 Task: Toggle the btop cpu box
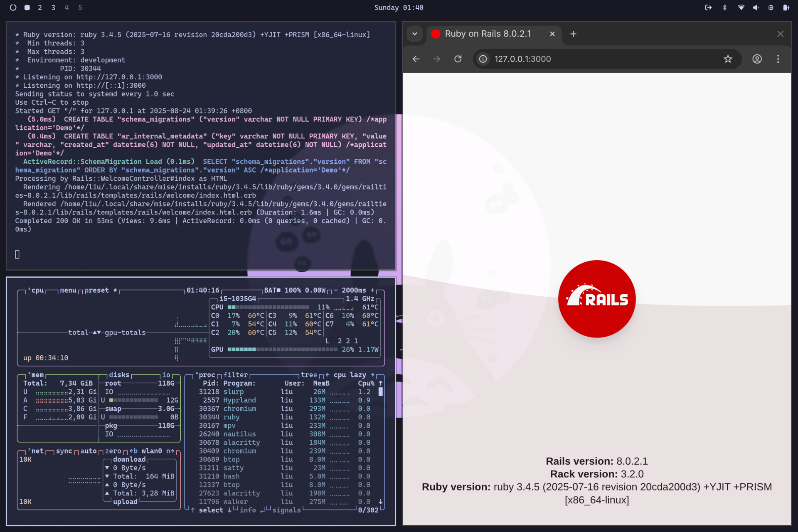[x=36, y=290]
